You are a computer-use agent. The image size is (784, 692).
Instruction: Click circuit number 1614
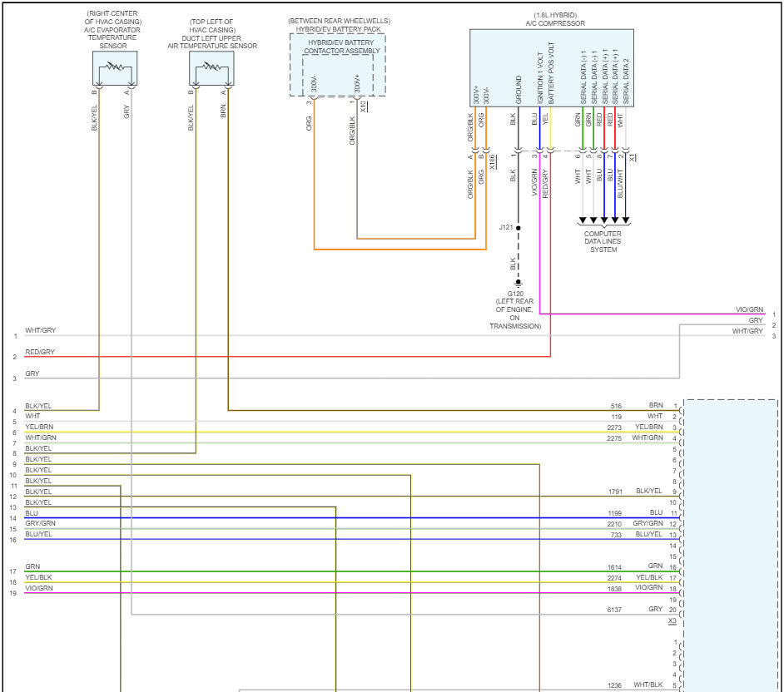click(x=614, y=567)
